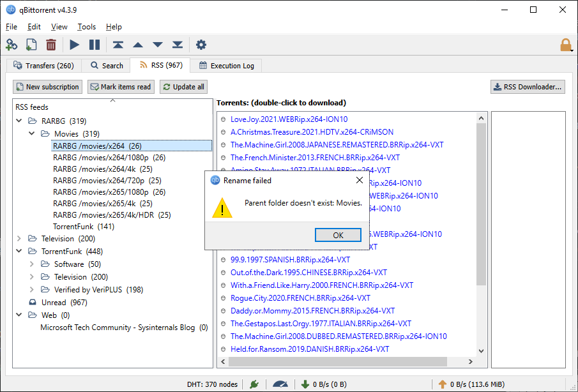
Task: Click folder icon next to RARBG (319)
Action: (x=33, y=121)
